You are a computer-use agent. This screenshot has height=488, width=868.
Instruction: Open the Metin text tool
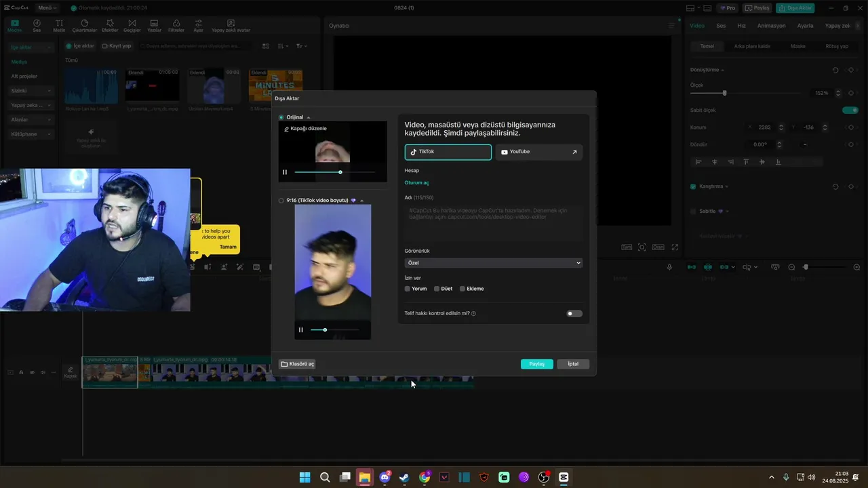point(59,26)
